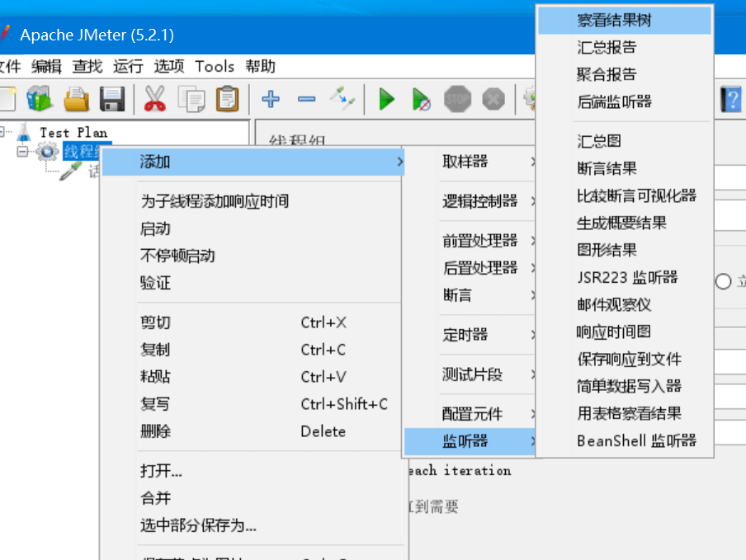Click 启动 in context menu
This screenshot has height=560, width=746.
253,228
